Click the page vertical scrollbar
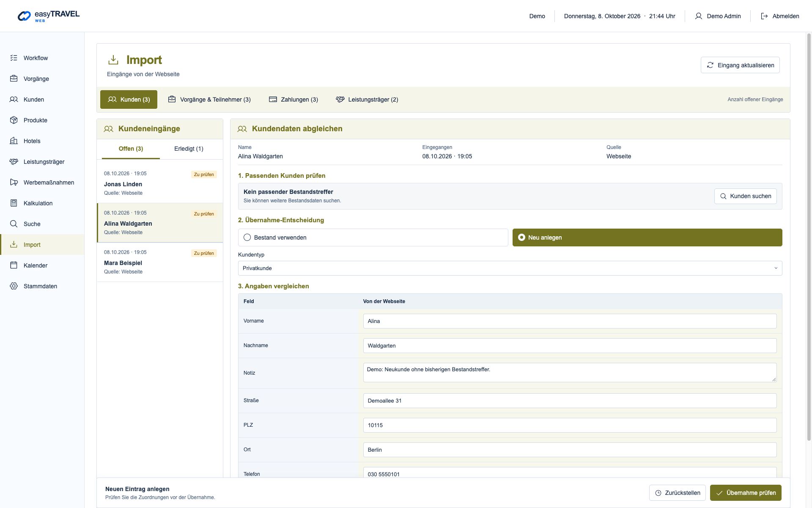The height and width of the screenshot is (508, 812). 809,237
